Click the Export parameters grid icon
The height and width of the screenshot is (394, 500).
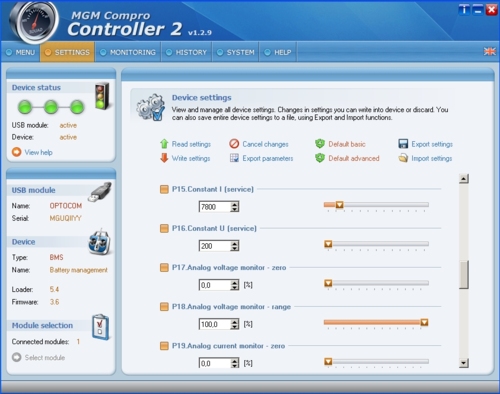[234, 158]
